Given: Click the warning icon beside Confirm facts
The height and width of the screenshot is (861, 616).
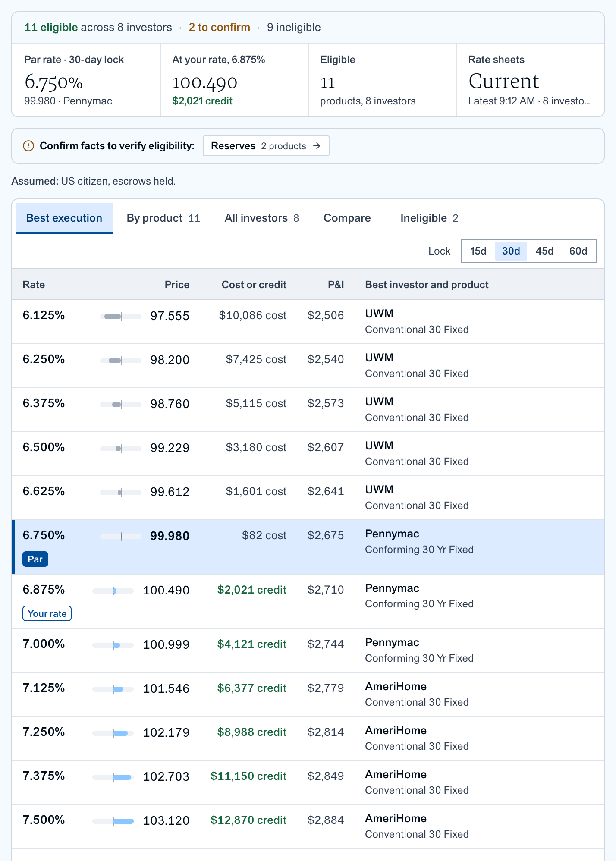Looking at the screenshot, I should tap(28, 146).
